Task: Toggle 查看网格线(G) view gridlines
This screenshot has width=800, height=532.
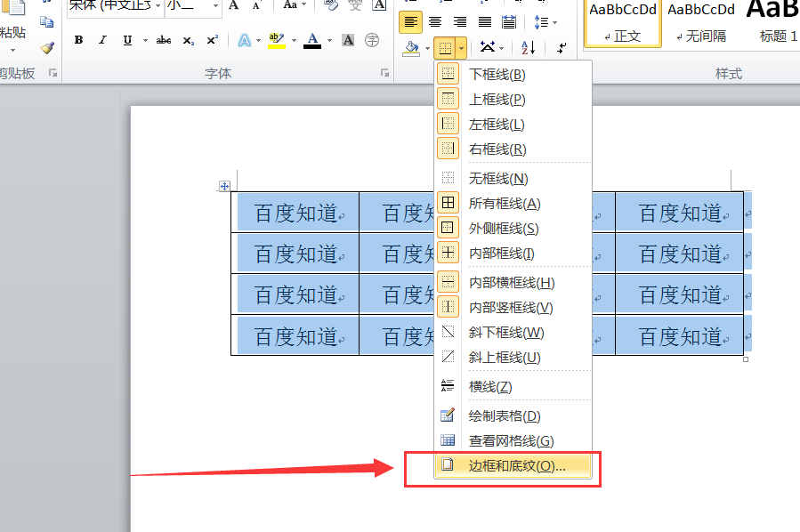Action: coord(513,440)
